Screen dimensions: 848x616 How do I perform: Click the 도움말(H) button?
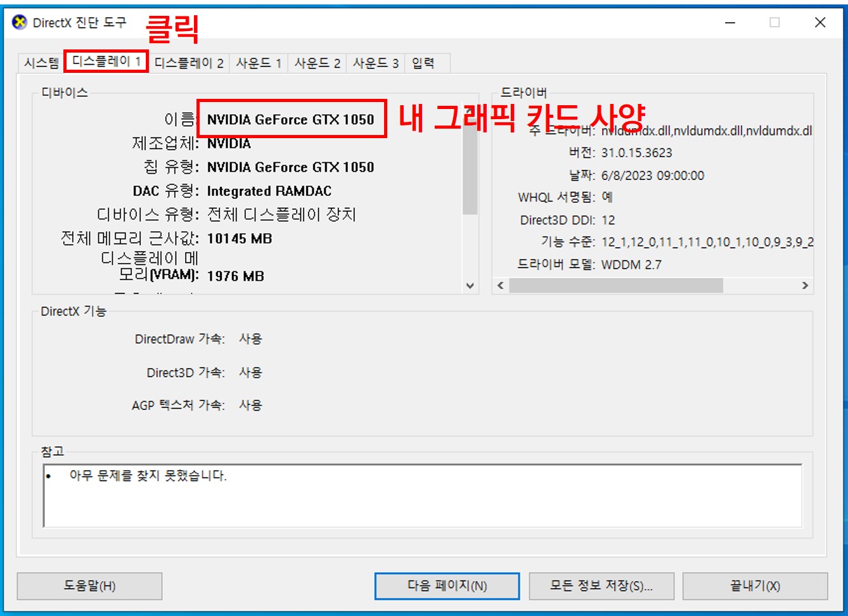[89, 586]
